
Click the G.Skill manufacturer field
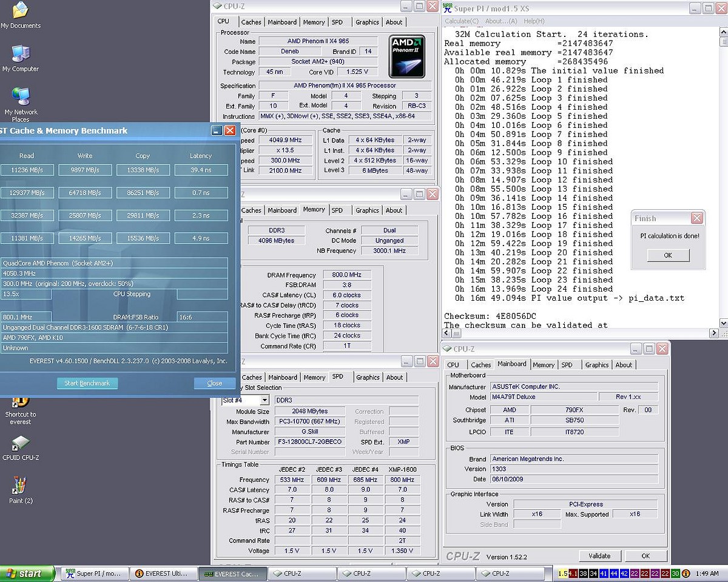click(309, 432)
